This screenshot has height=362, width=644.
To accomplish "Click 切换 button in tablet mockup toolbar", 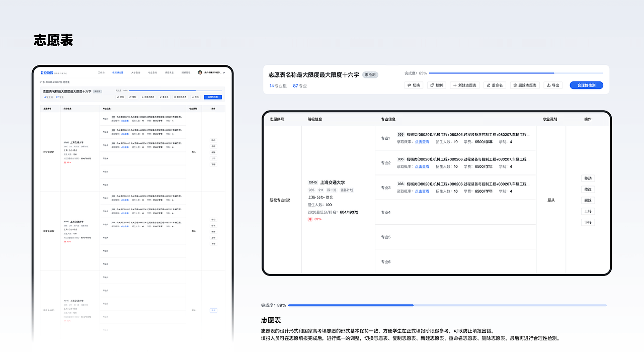I will coord(120,97).
